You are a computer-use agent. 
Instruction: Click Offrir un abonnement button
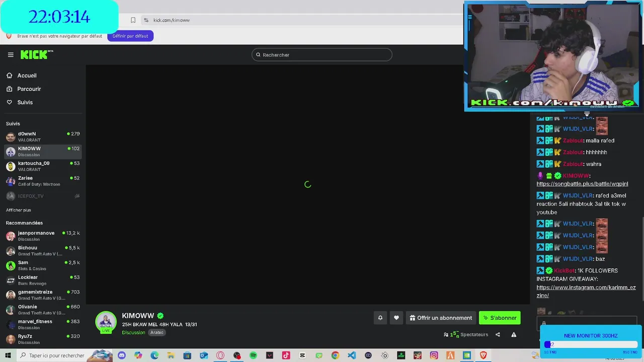(x=441, y=318)
